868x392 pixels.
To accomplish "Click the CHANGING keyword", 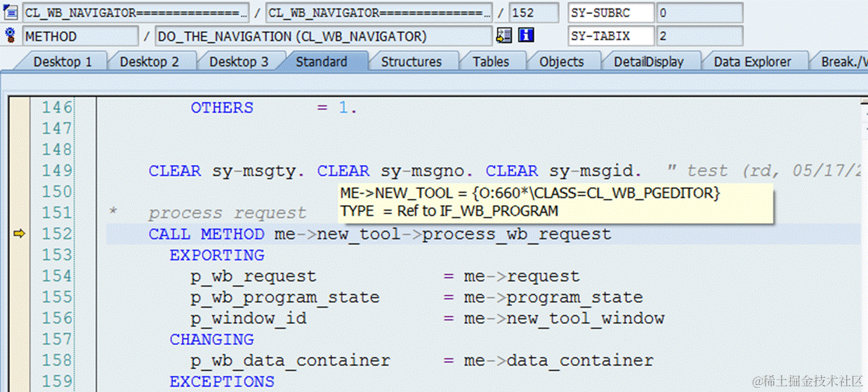I will [211, 339].
